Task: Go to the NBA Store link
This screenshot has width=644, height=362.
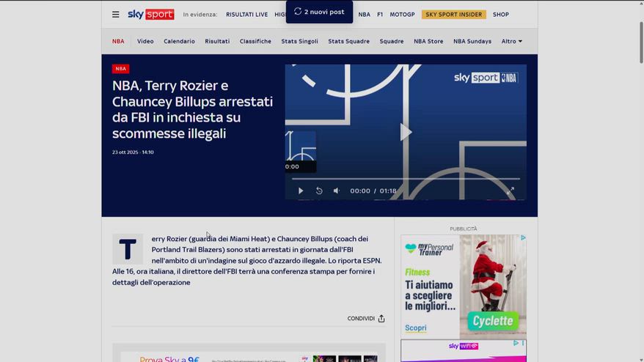Action: pos(428,41)
